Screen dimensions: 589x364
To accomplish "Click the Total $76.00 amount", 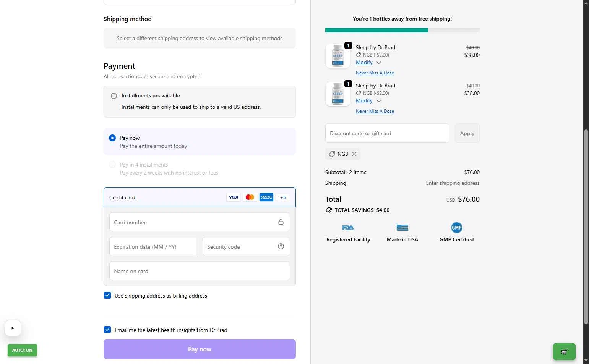I will (x=469, y=199).
